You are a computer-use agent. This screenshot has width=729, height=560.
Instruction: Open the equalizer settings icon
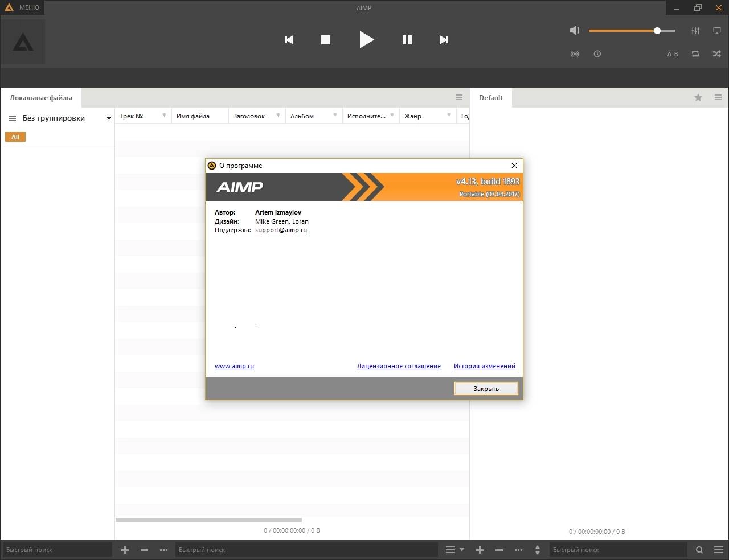click(695, 31)
